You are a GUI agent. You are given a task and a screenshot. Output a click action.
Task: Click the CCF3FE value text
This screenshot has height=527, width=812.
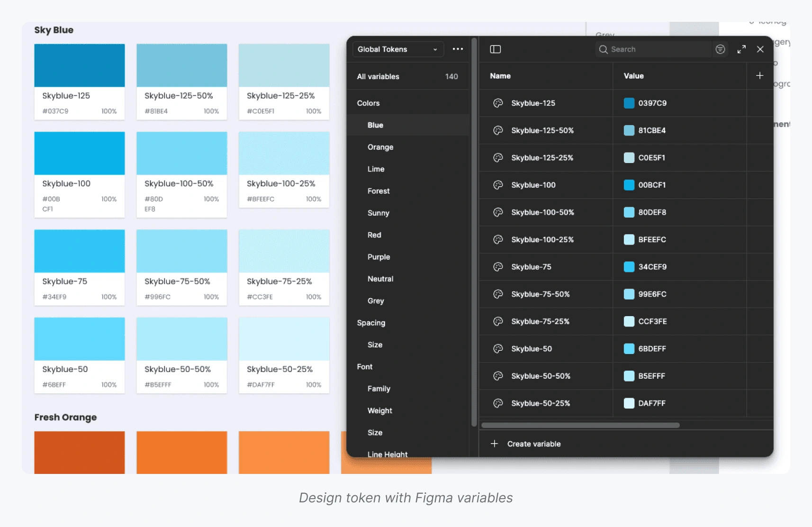point(652,321)
